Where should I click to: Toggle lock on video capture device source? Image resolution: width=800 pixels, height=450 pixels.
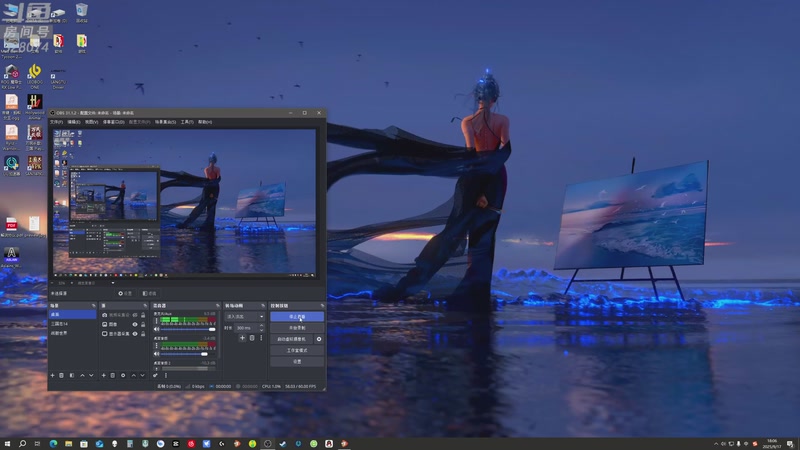pos(143,315)
